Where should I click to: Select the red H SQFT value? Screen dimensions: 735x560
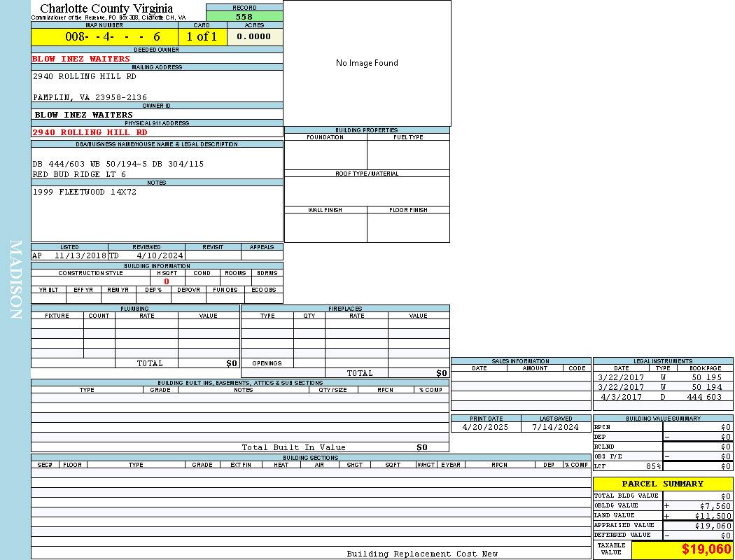coord(166,281)
